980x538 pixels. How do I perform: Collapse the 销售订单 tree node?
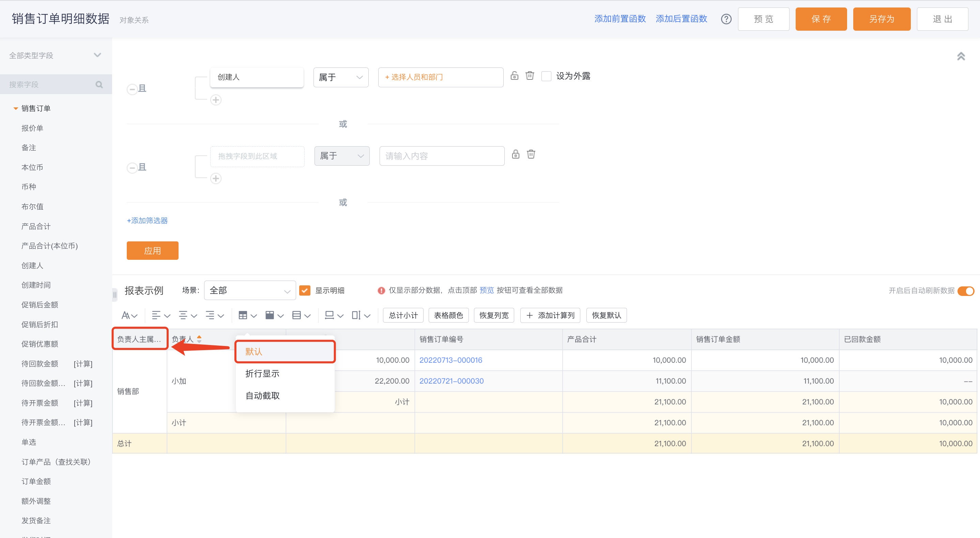click(x=16, y=108)
